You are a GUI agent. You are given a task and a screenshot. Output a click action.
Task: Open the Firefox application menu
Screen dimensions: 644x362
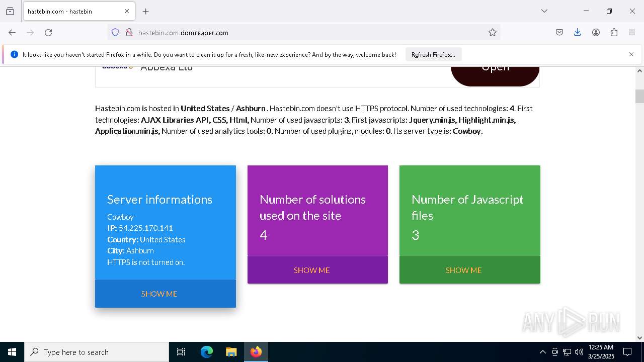click(632, 32)
